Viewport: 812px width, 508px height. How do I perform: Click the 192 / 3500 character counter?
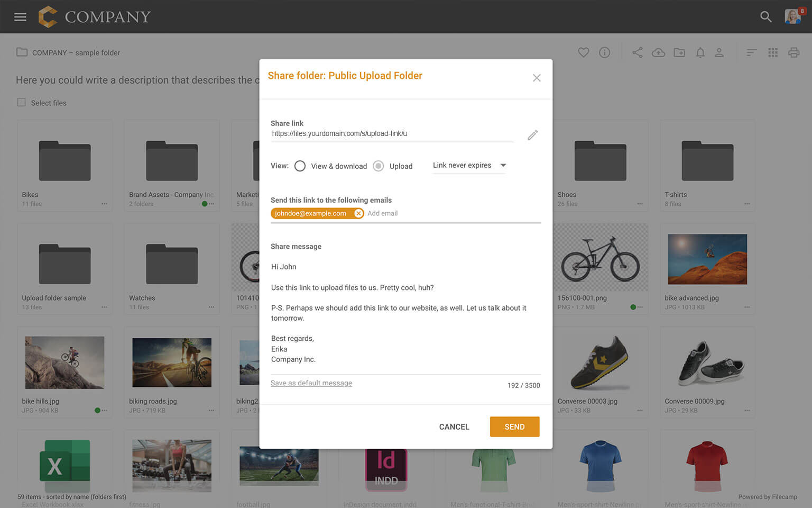[x=523, y=385]
